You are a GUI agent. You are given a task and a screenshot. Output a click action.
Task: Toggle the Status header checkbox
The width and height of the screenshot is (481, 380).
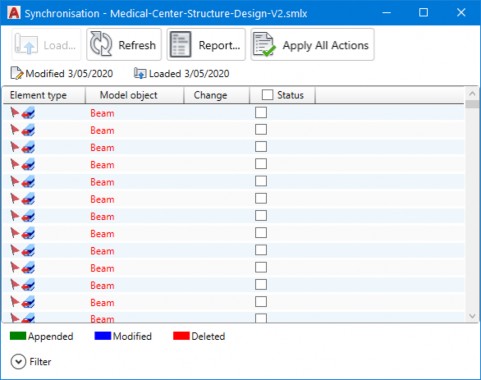(267, 95)
